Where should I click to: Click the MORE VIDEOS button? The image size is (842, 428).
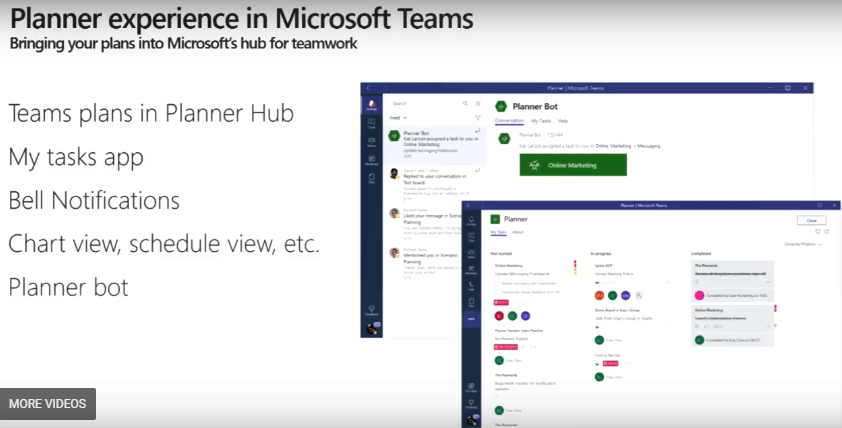point(48,404)
